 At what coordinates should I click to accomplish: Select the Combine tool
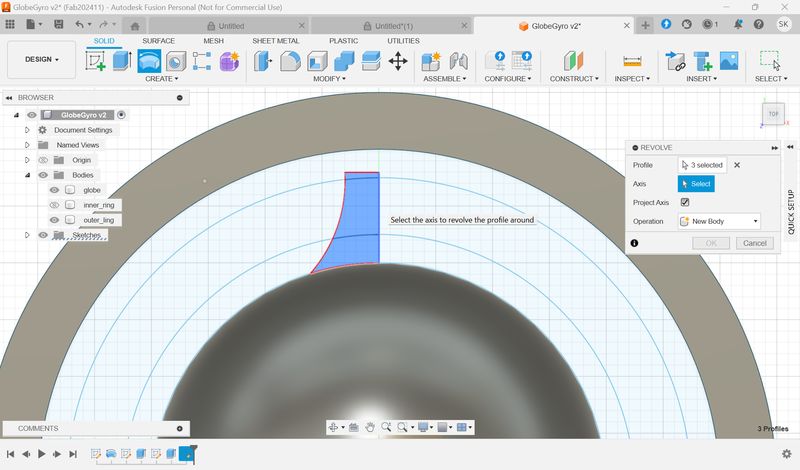point(344,61)
